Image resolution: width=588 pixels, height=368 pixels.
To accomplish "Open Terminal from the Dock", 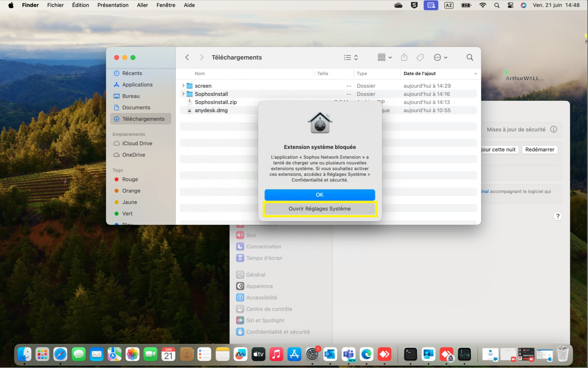I will coord(410,355).
